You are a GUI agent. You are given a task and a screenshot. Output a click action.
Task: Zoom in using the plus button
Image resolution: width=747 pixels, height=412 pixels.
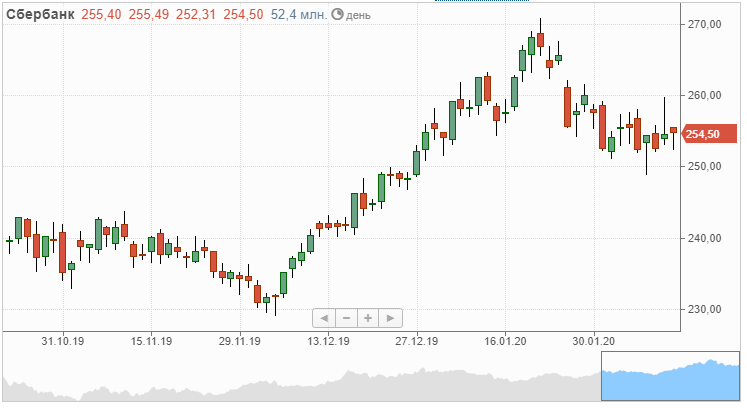368,318
